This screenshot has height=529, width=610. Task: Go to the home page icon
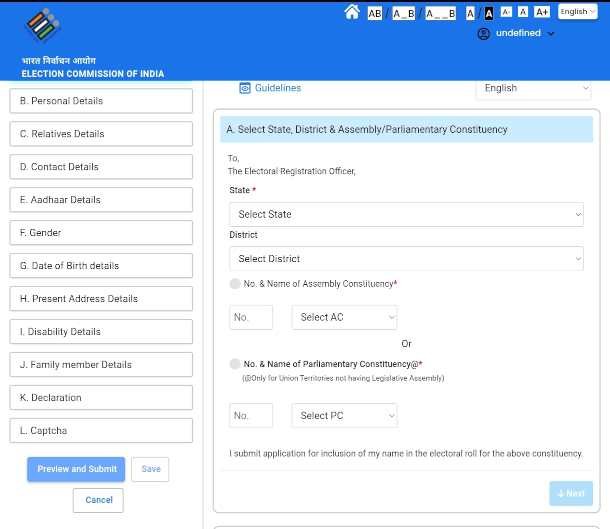coord(351,12)
